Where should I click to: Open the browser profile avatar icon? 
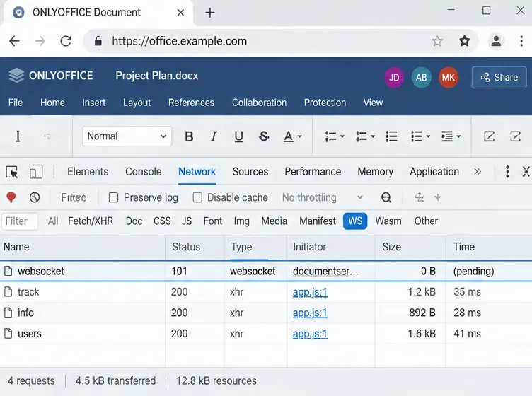[x=496, y=41]
